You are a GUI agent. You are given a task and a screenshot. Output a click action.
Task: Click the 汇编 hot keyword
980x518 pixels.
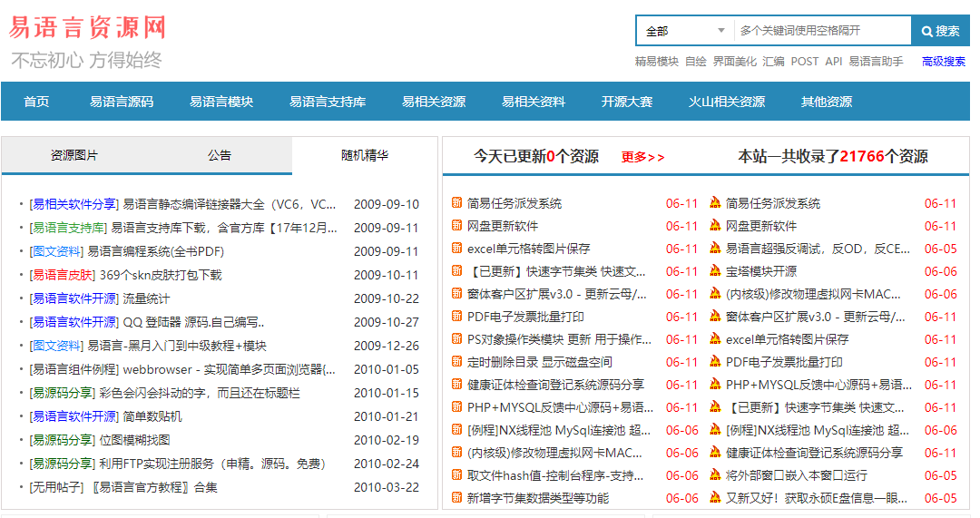click(773, 62)
